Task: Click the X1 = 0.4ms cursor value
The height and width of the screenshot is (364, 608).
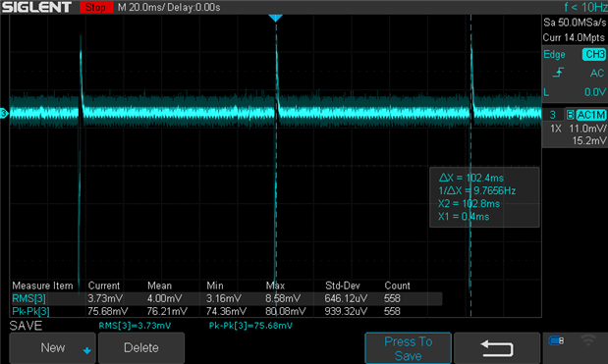Action: click(x=464, y=216)
